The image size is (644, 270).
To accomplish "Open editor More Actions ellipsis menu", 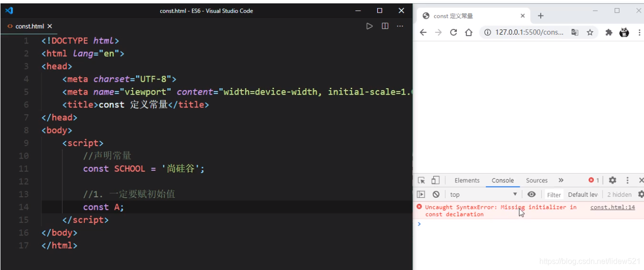I will (x=400, y=26).
